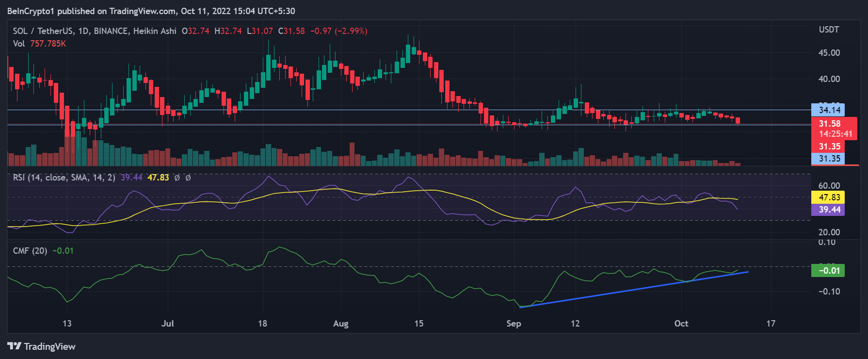Click the TradingView logo icon
868x359 pixels.
click(14, 346)
